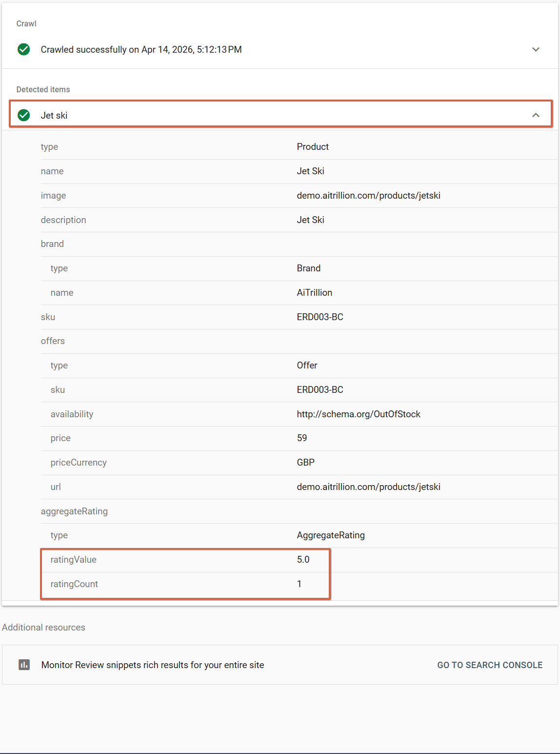Collapse the Jet ski detected item
Screen dimensions: 560x754
[x=536, y=115]
